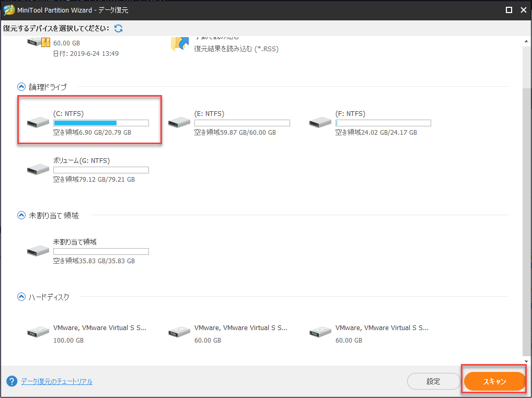Maximize the MiniTool window
The height and width of the screenshot is (398, 532).
509,10
